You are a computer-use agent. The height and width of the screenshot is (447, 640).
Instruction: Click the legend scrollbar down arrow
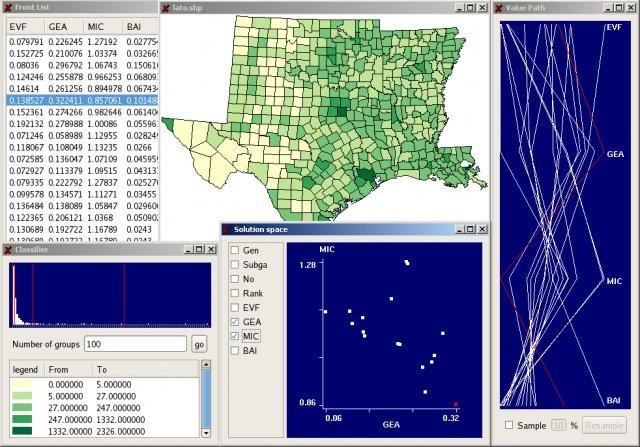tap(206, 433)
